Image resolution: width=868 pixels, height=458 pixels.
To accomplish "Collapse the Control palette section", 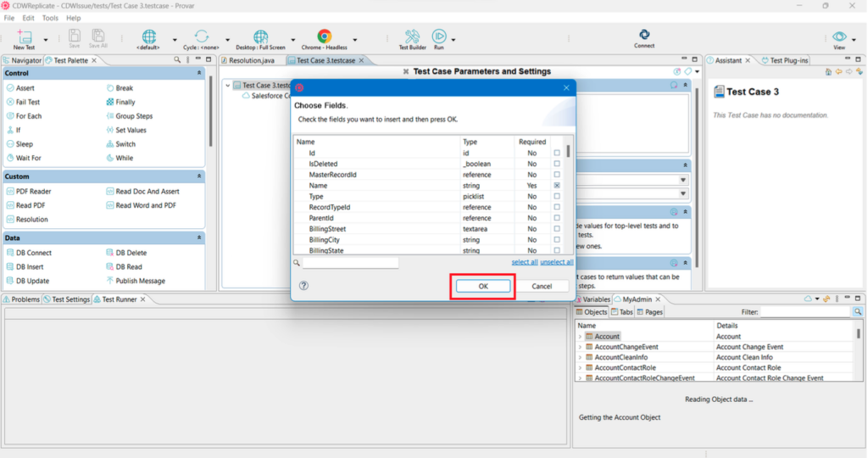I will click(x=199, y=73).
